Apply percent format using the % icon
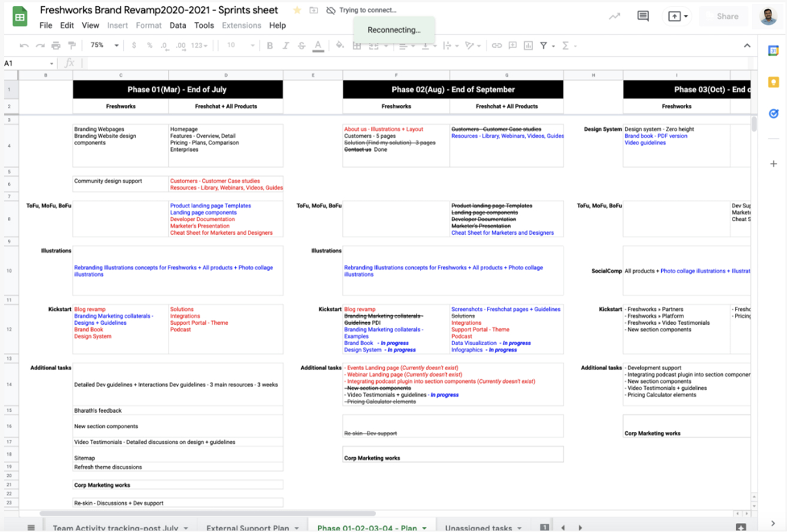The width and height of the screenshot is (787, 532). click(150, 46)
